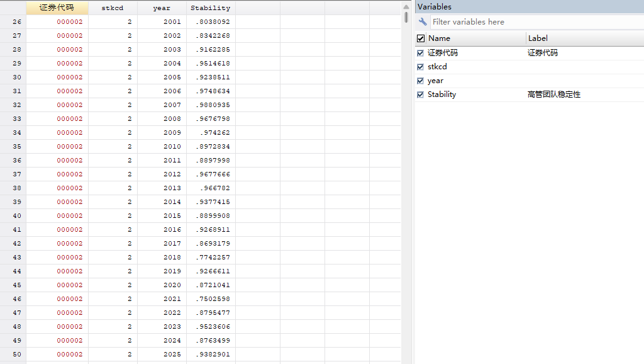Click the scroll-up arrow of data grid
This screenshot has width=644, height=364.
pyautogui.click(x=406, y=6)
